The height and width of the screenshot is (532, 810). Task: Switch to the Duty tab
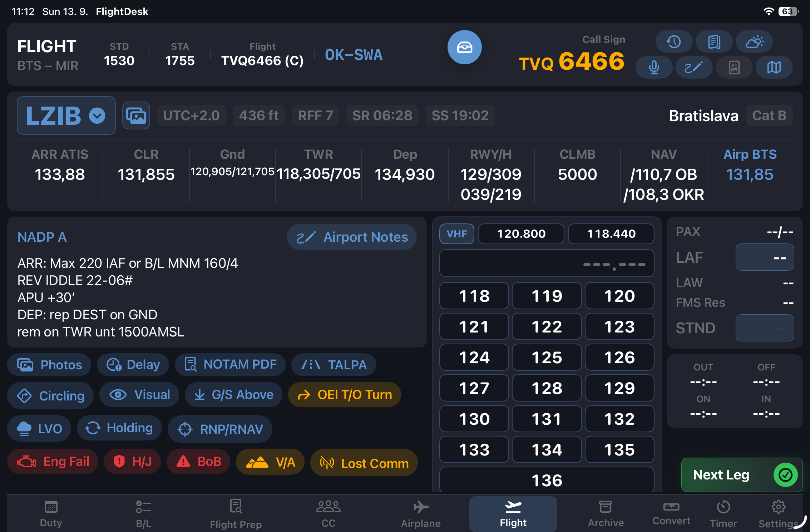coord(51,514)
